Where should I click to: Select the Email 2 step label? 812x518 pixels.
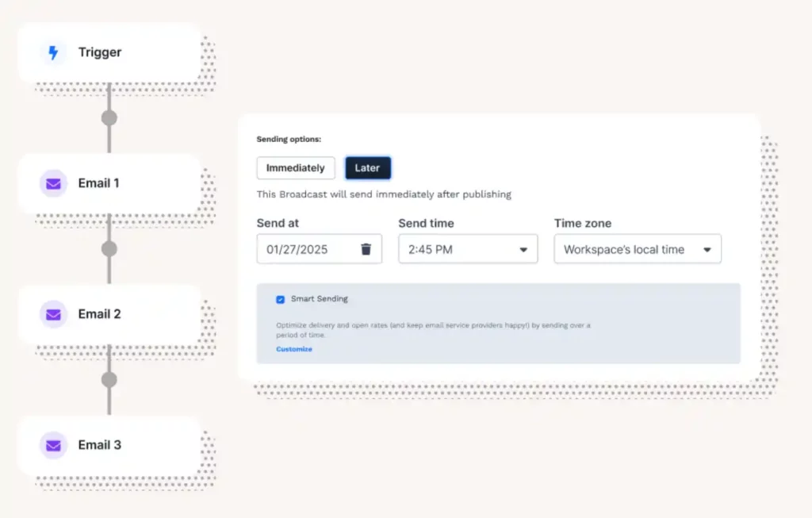click(x=99, y=314)
